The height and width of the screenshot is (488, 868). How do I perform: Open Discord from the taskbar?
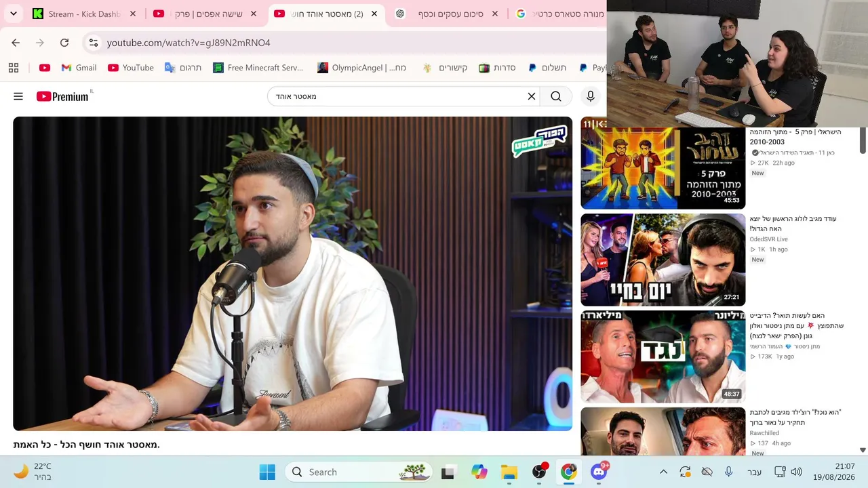point(599,472)
